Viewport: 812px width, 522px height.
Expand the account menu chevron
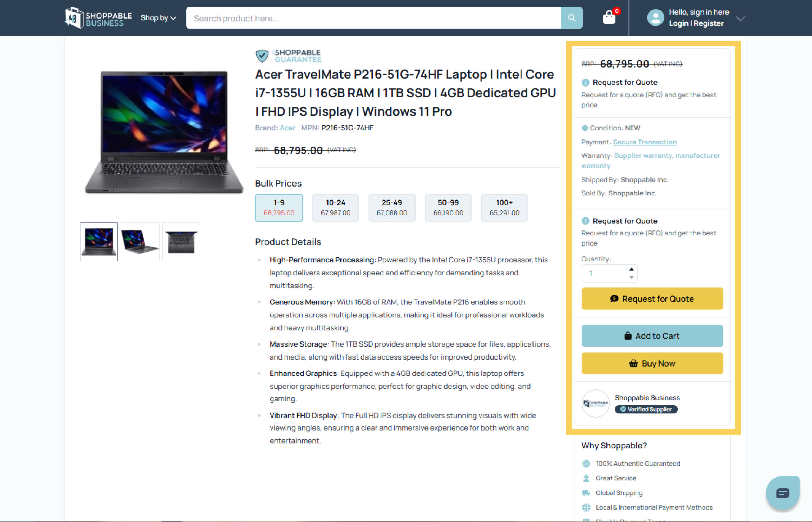coord(741,18)
